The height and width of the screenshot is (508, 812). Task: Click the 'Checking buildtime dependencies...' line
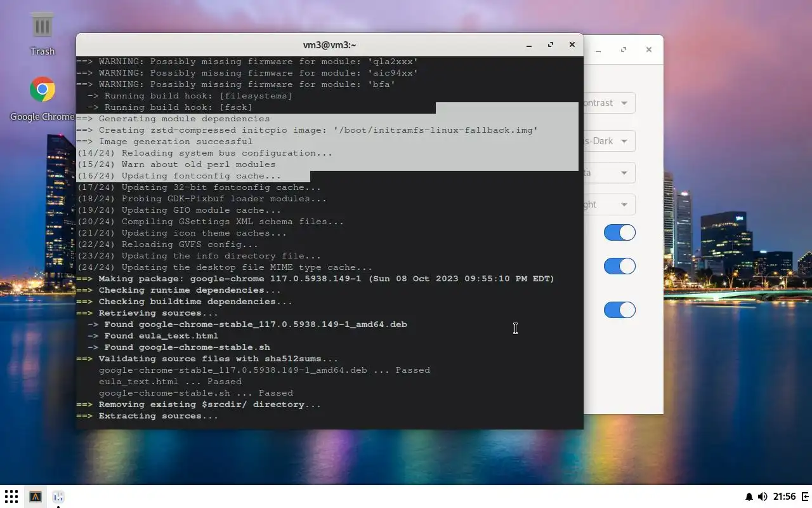185,302
